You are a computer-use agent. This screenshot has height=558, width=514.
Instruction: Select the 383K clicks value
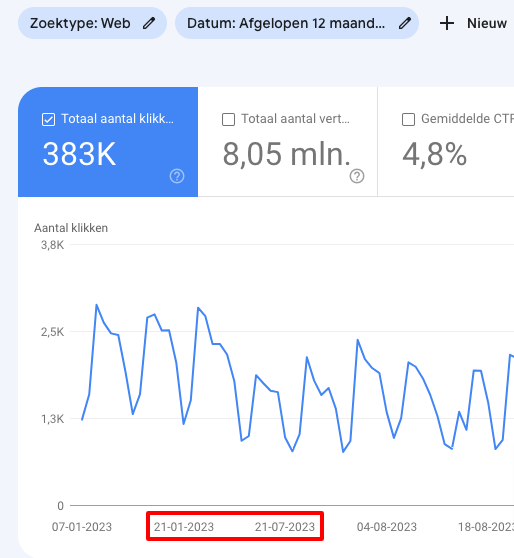click(x=79, y=154)
